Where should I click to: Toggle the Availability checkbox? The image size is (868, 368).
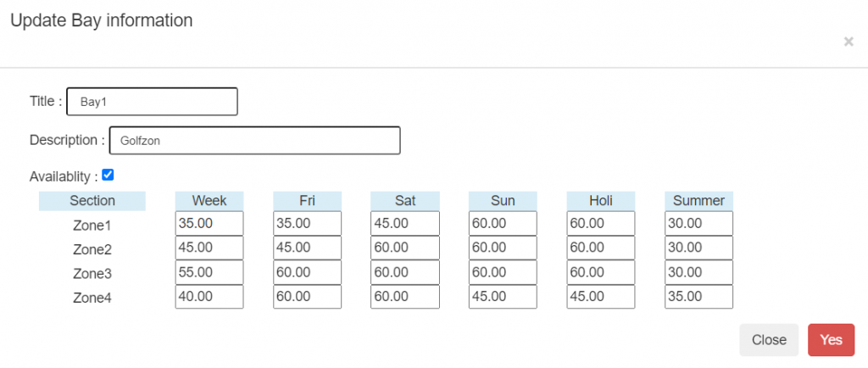108,176
